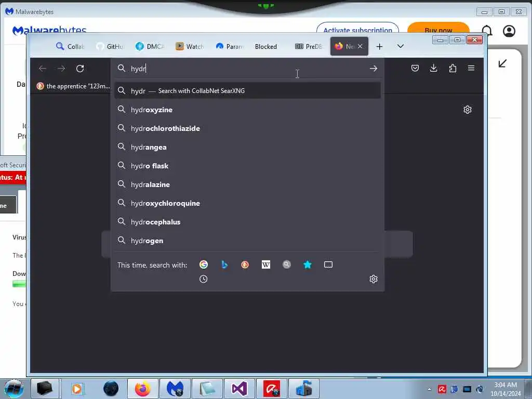The height and width of the screenshot is (399, 532).
Task: Select suggestion hydroxyzine
Action: point(247,110)
